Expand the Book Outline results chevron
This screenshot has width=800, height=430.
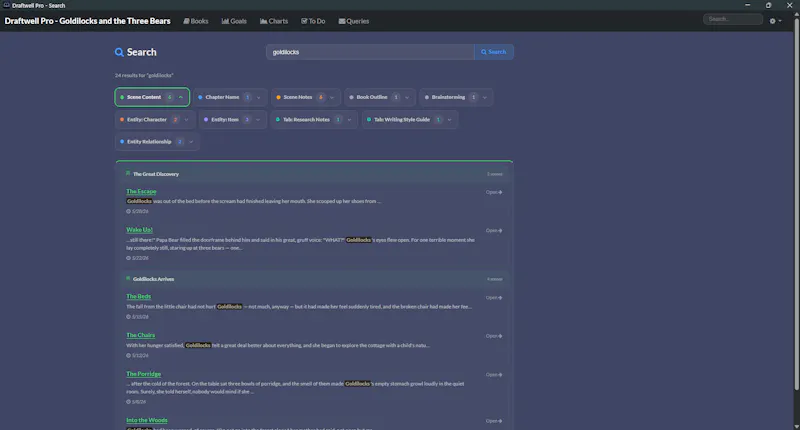click(407, 97)
